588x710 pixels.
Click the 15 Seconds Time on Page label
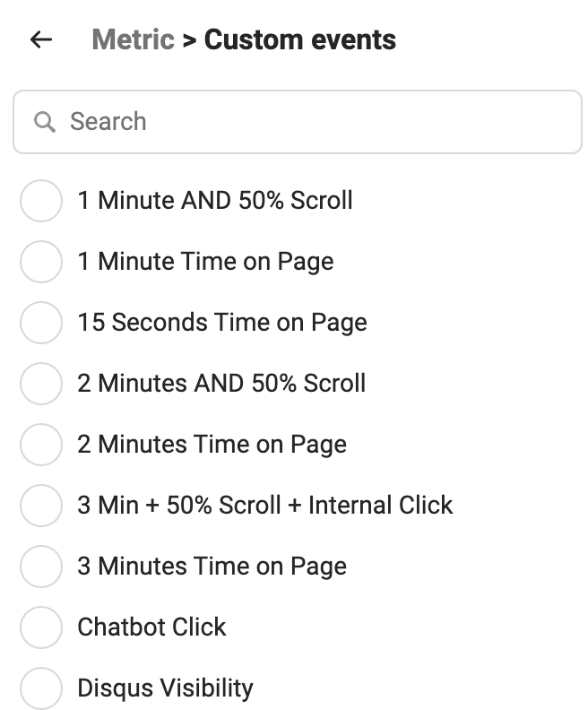click(222, 323)
